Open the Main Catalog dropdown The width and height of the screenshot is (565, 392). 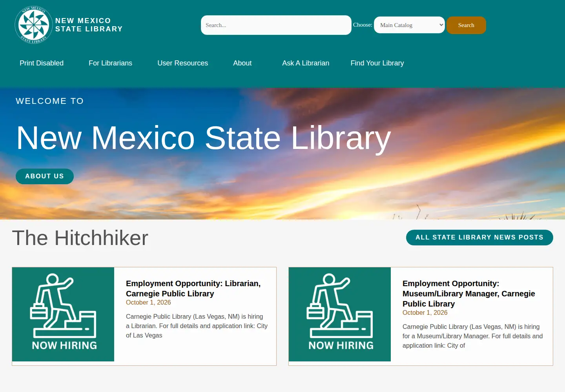click(409, 25)
